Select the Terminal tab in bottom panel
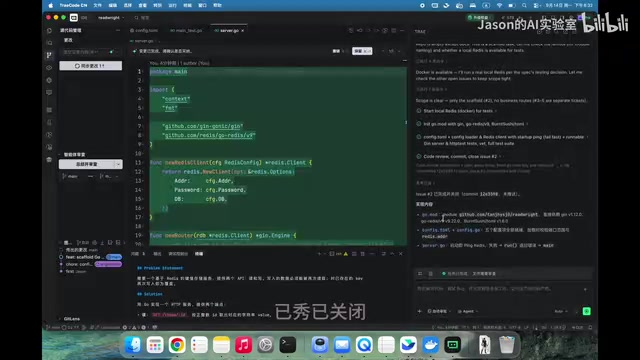This screenshot has width=640, height=360. [x=199, y=254]
